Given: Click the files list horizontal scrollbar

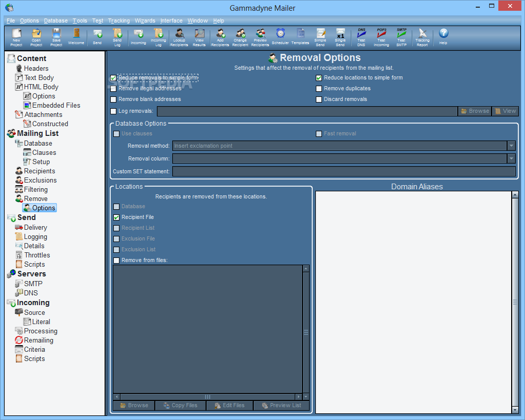Looking at the screenshot, I should 208,396.
